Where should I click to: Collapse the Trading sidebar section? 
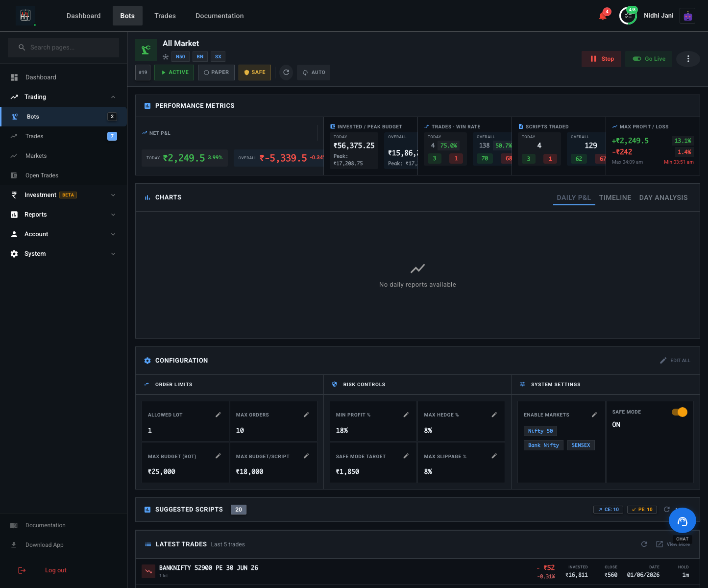63,97
